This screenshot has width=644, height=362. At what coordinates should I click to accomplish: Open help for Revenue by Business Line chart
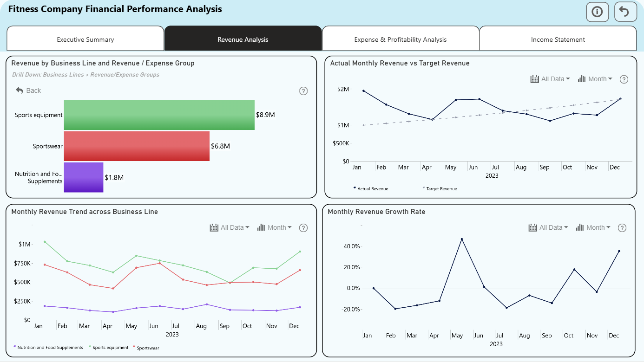303,91
